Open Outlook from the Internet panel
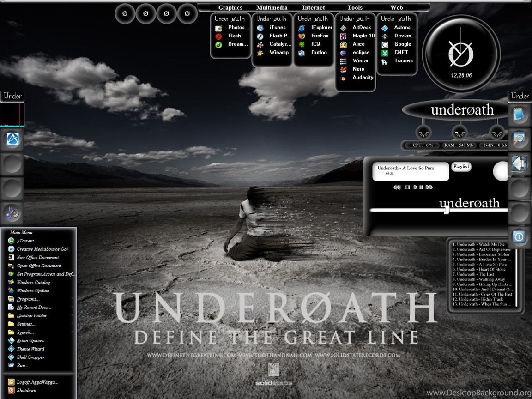This screenshot has height=399, width=532. [314, 53]
